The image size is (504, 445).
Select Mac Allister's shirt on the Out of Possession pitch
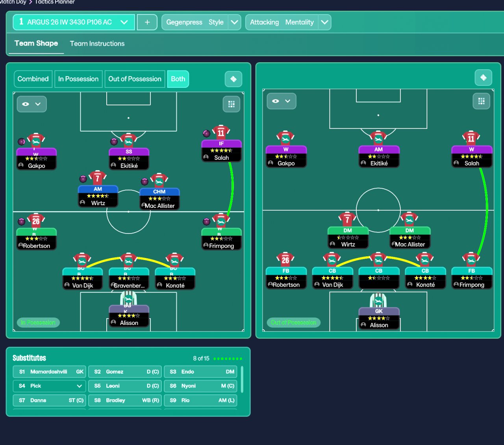coord(409,219)
